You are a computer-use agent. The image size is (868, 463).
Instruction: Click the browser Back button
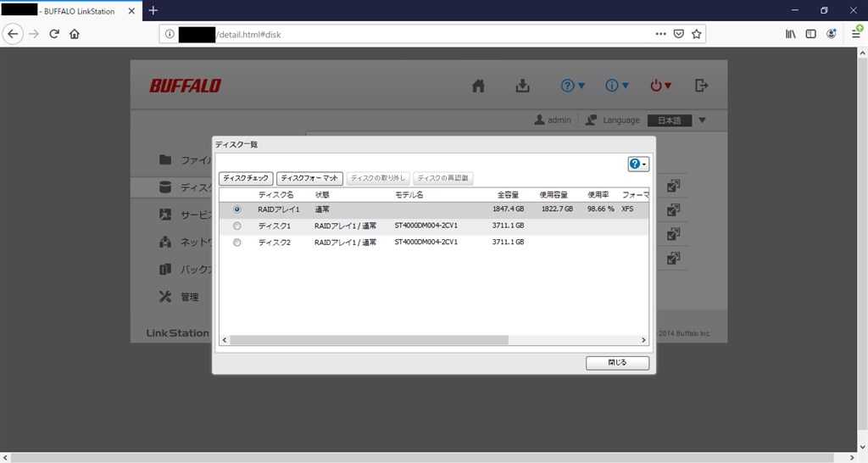(x=13, y=34)
